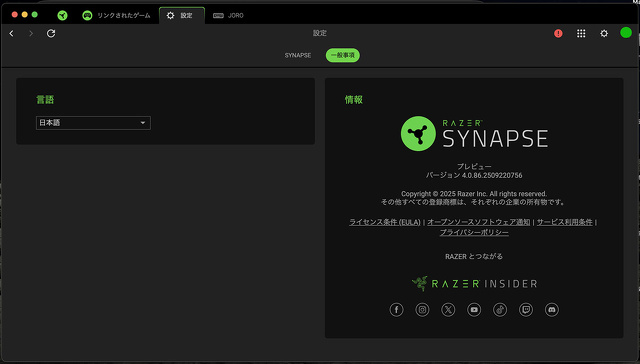This screenshot has height=364, width=640.
Task: Click the RAZER とつながる text
Action: tap(474, 256)
